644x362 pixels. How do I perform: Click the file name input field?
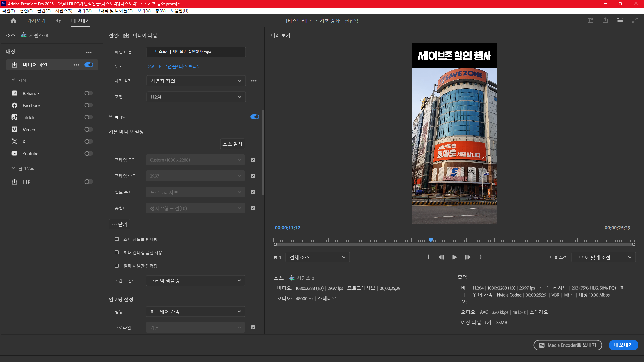pyautogui.click(x=196, y=52)
